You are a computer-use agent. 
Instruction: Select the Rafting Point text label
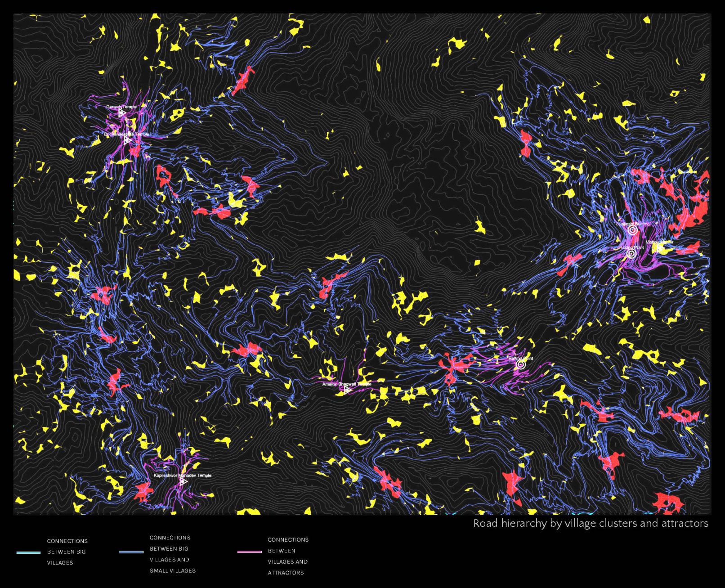[520, 359]
